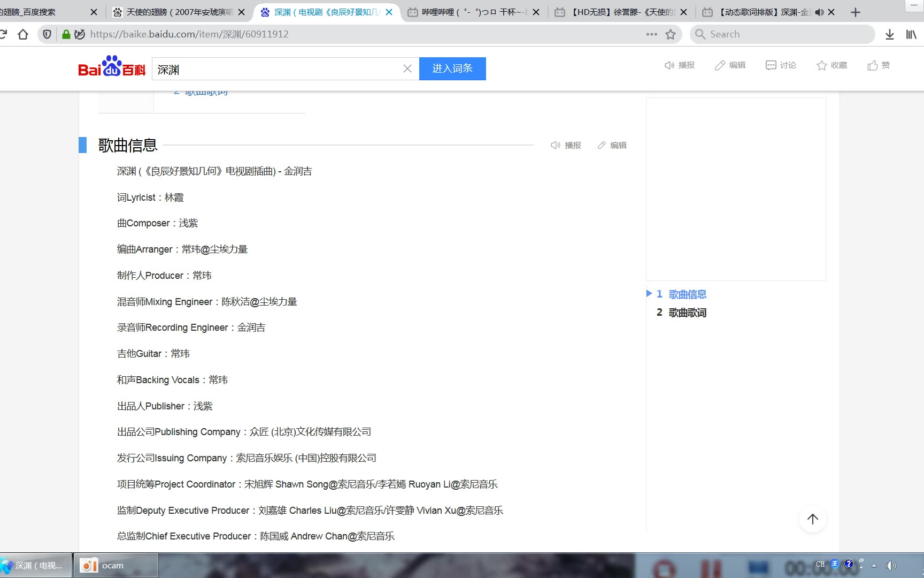Mute the playing 深渊 tab via speaker icon

(x=819, y=12)
